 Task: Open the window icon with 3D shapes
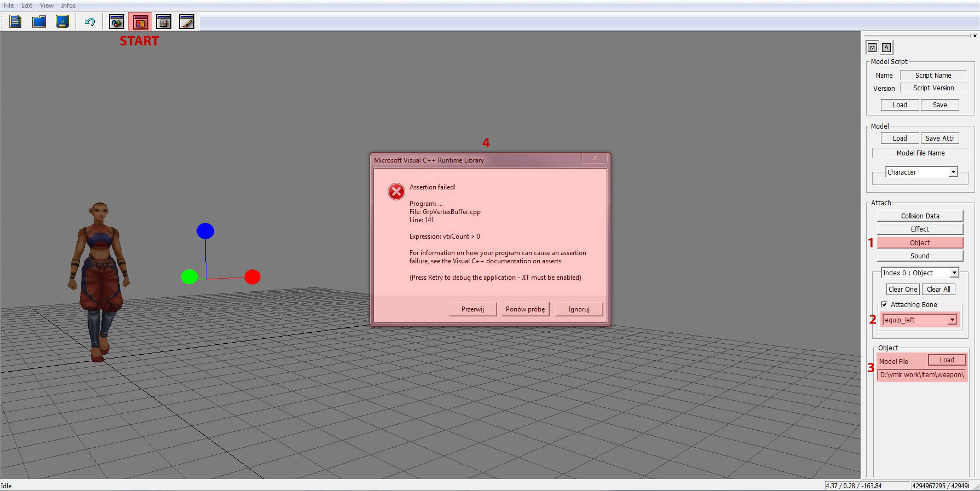tap(117, 22)
